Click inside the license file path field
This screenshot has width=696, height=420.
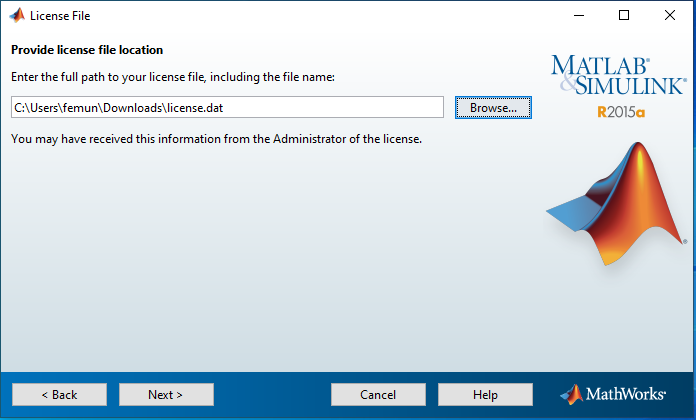[x=227, y=107]
